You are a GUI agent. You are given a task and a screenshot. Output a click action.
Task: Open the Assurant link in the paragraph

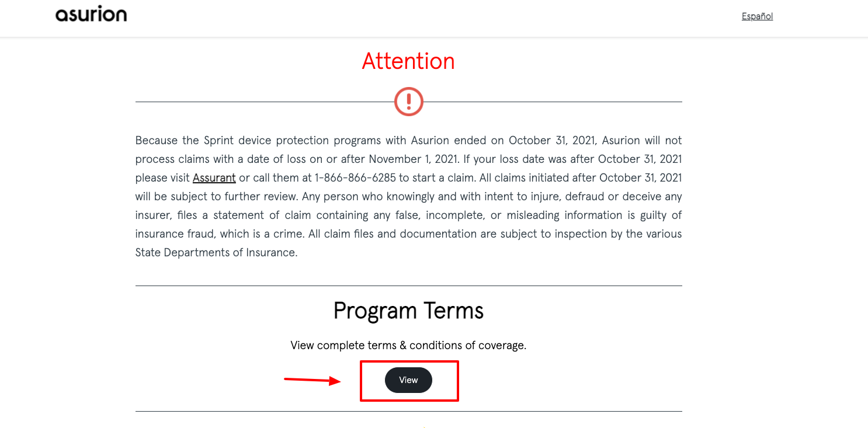click(x=214, y=178)
